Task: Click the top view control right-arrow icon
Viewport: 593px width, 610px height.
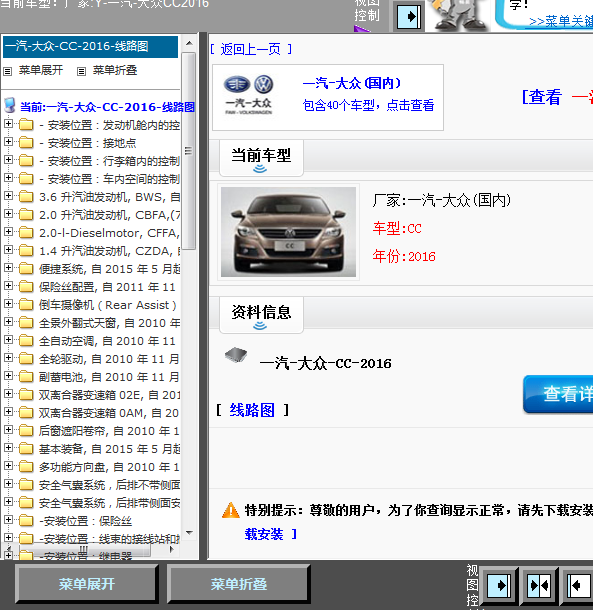Action: tap(409, 17)
